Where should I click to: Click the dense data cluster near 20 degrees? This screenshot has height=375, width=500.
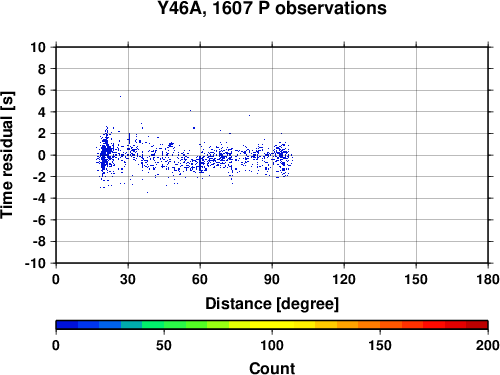pyautogui.click(x=105, y=154)
